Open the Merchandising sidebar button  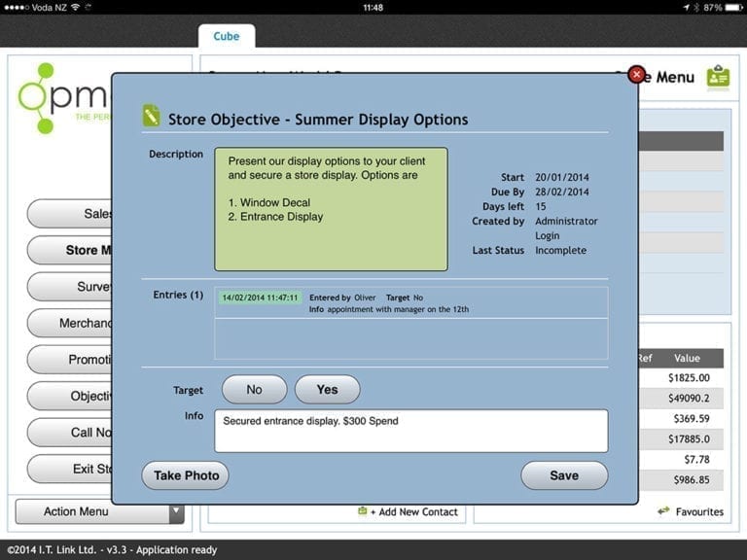click(x=70, y=324)
